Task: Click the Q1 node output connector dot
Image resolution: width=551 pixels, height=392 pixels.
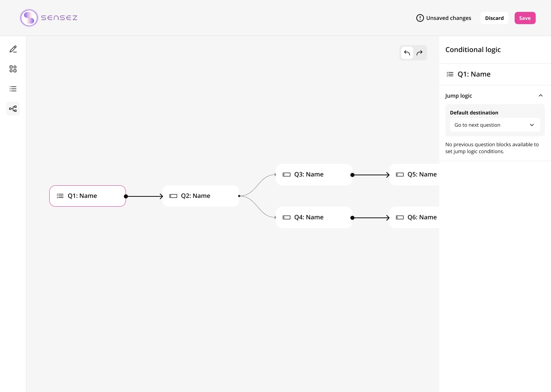Action: click(x=126, y=196)
